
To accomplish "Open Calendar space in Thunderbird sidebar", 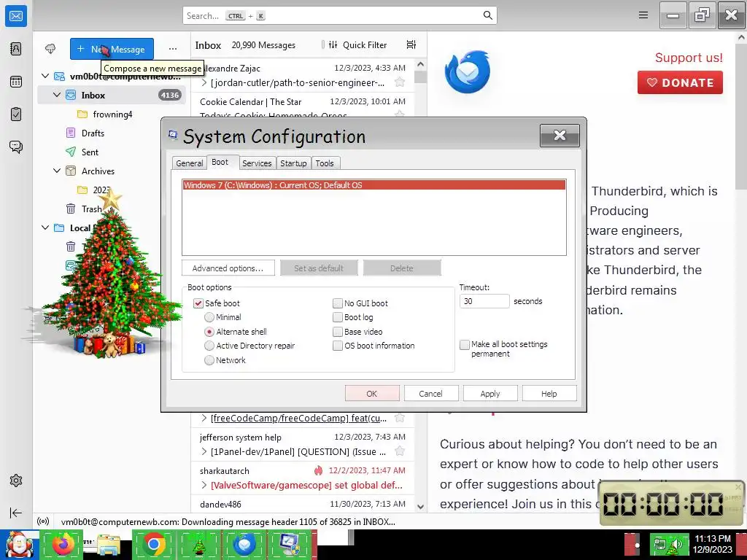I will (16, 82).
